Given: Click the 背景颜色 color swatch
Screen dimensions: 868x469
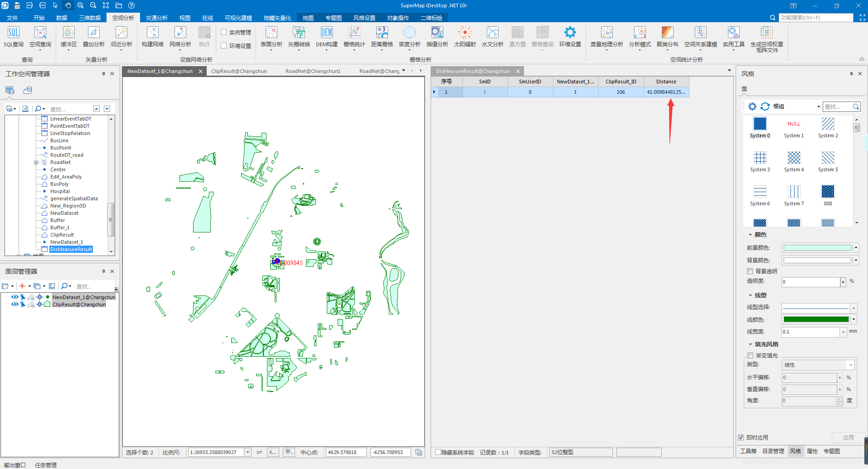Looking at the screenshot, I should click(817, 261).
